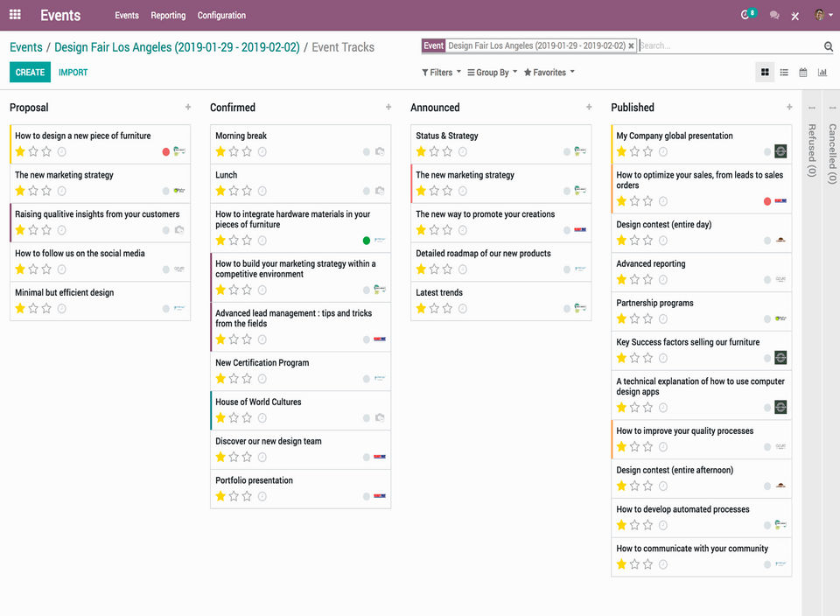Open the activities clock icon with badge
The image size is (840, 616).
point(747,15)
